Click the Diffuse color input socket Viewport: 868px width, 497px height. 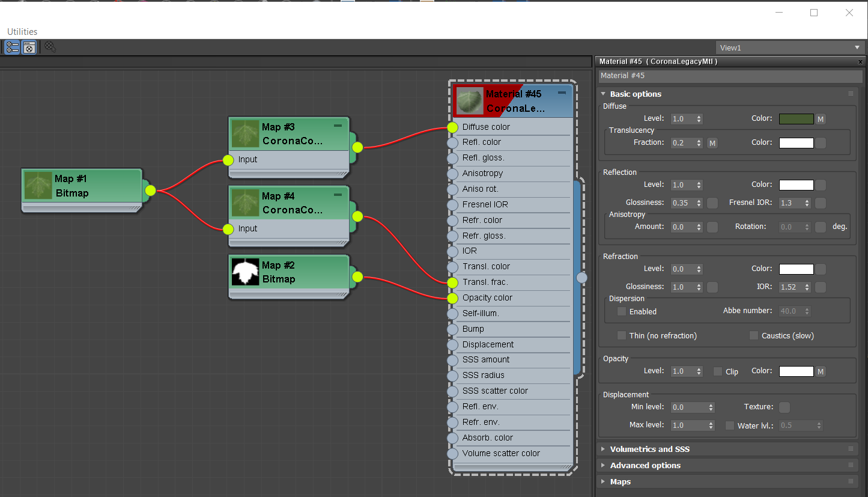(453, 127)
